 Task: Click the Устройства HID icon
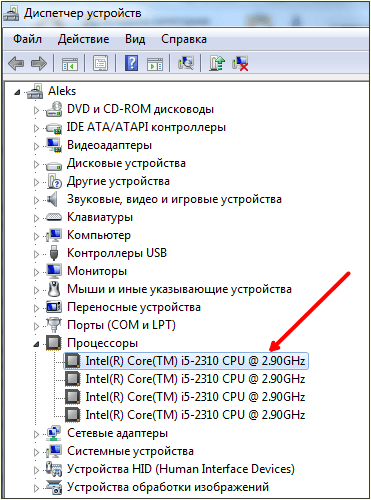pos(54,469)
